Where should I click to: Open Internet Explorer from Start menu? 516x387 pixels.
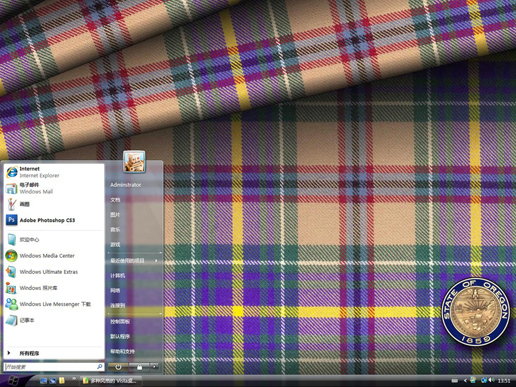(54, 172)
